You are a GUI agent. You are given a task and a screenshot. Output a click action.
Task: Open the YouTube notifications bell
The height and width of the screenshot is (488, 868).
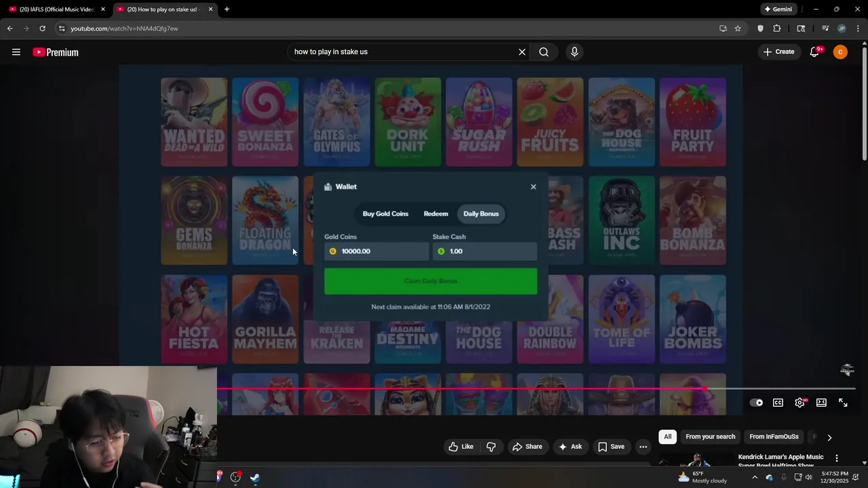814,52
